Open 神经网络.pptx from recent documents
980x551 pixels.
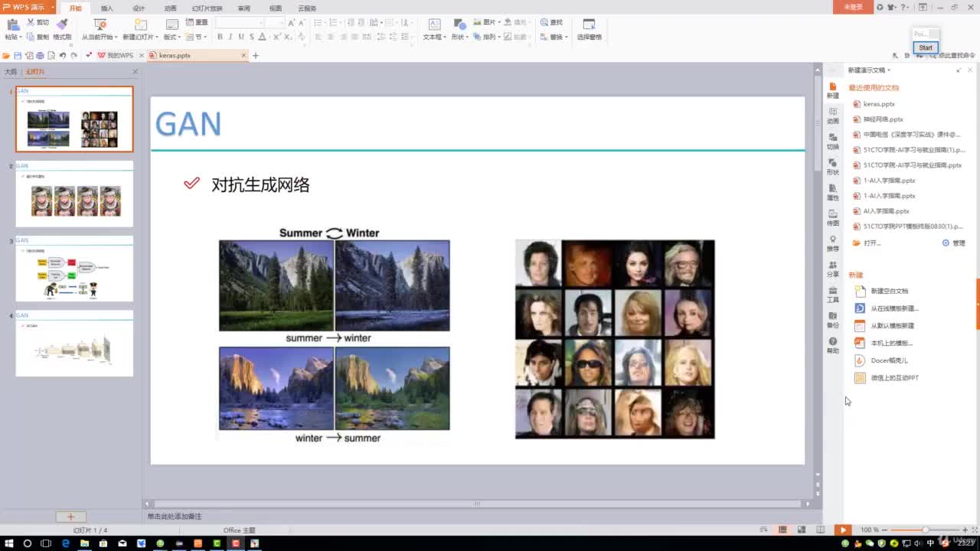883,119
